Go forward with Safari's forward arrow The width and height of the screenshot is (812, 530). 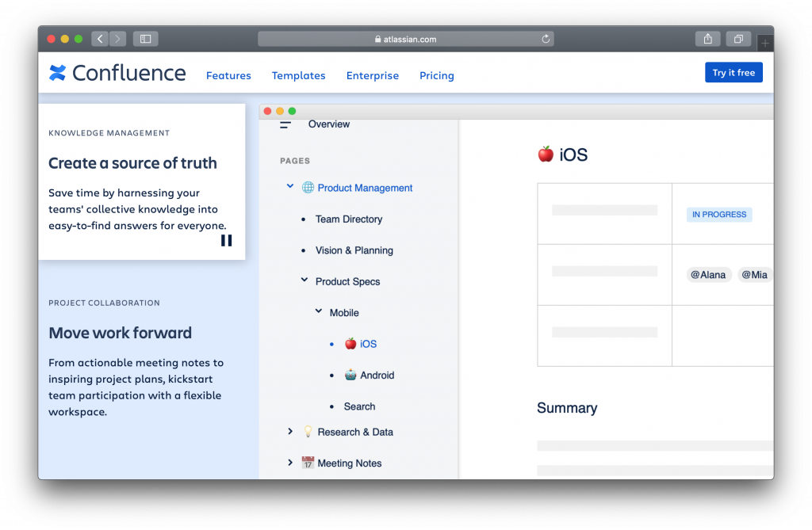point(117,39)
